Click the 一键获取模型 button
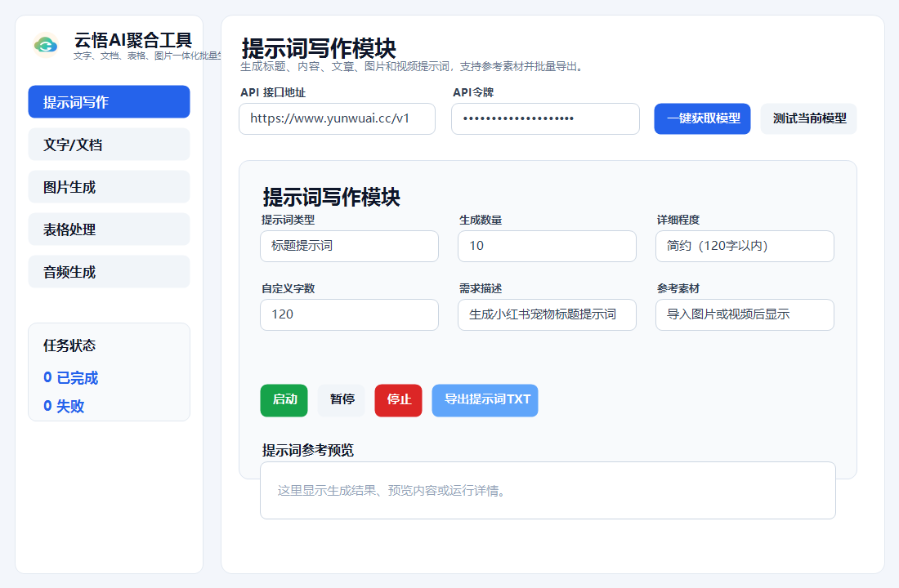Viewport: 899px width, 588px height. pyautogui.click(x=702, y=118)
